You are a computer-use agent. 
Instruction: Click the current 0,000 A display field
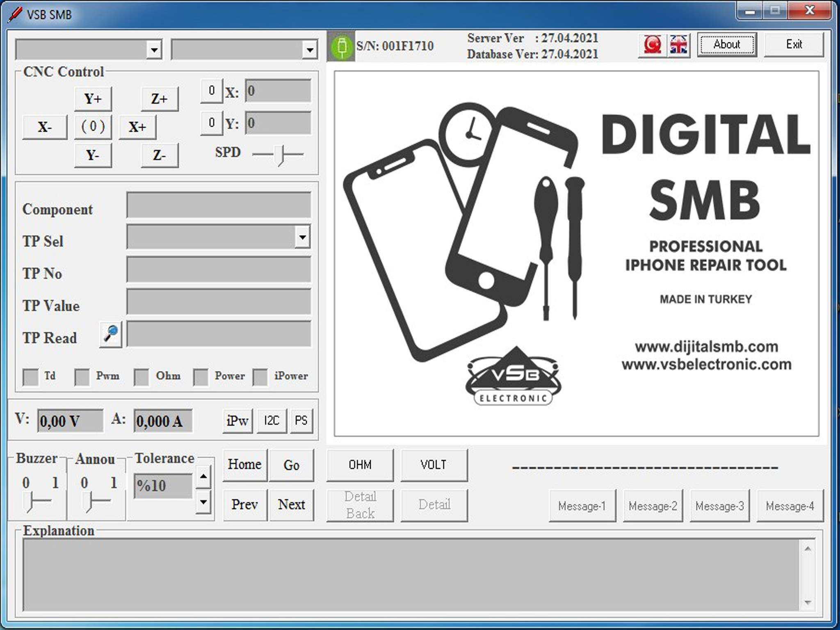(163, 421)
